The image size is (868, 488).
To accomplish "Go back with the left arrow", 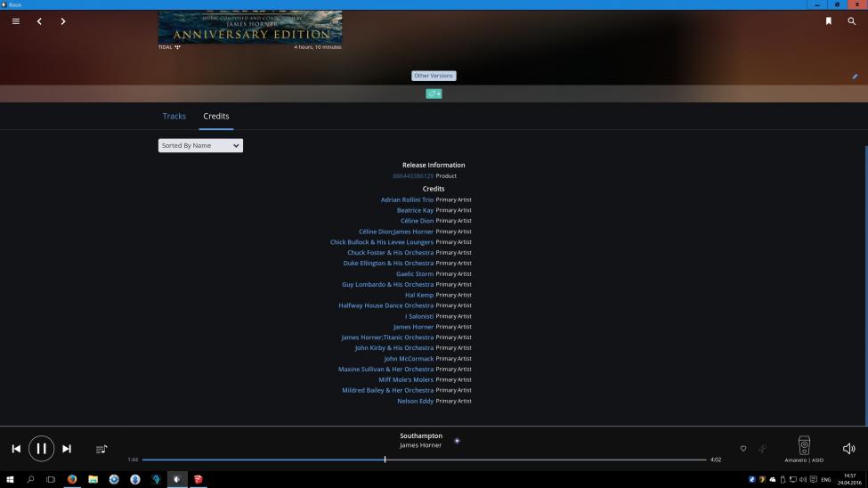I will point(39,21).
